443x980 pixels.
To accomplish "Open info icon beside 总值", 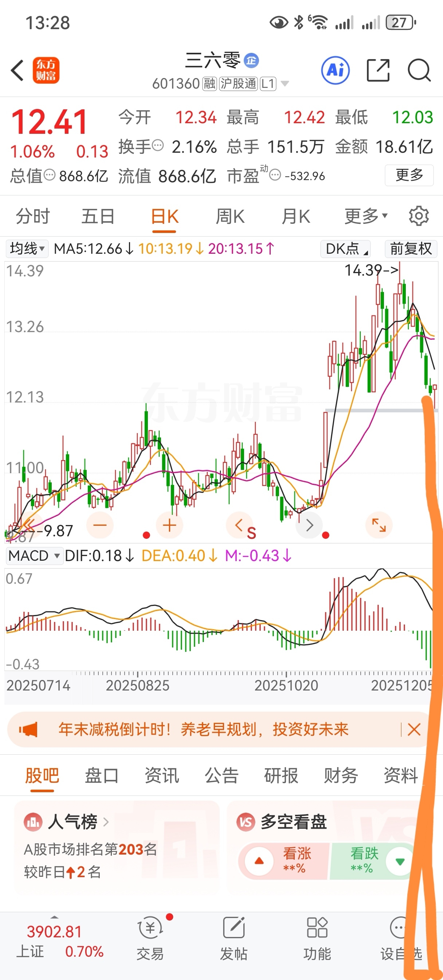I will pyautogui.click(x=50, y=175).
